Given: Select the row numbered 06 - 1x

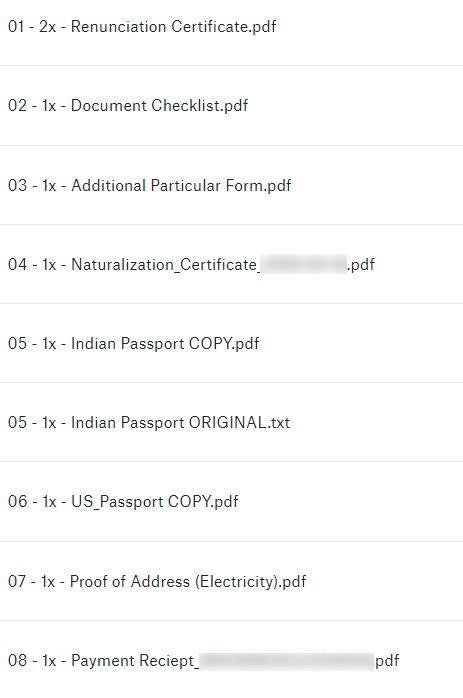Looking at the screenshot, I should point(232,502).
